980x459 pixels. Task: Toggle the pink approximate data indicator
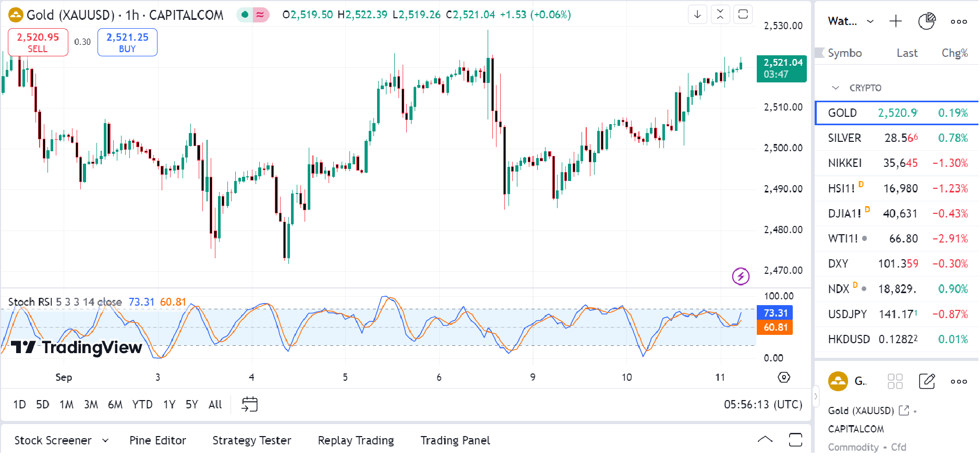(x=260, y=15)
